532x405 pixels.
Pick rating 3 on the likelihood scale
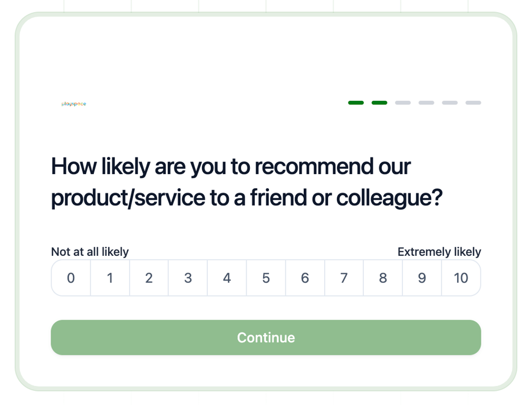[188, 278]
